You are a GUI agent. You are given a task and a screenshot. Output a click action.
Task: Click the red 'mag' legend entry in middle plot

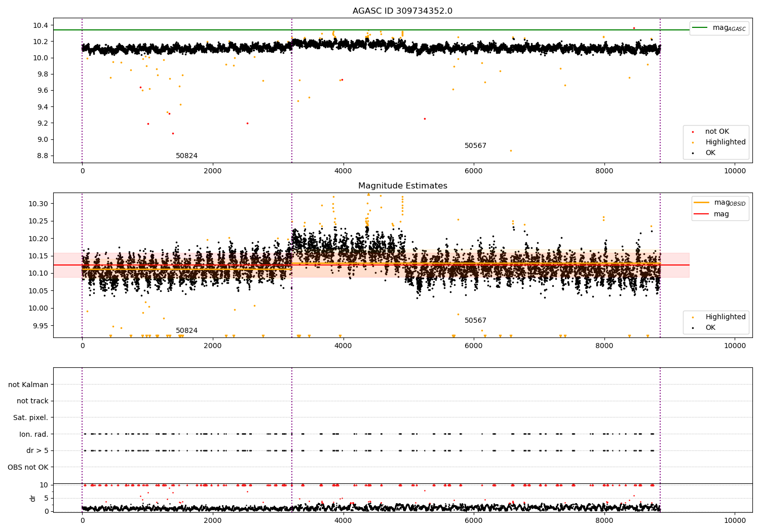(x=711, y=214)
